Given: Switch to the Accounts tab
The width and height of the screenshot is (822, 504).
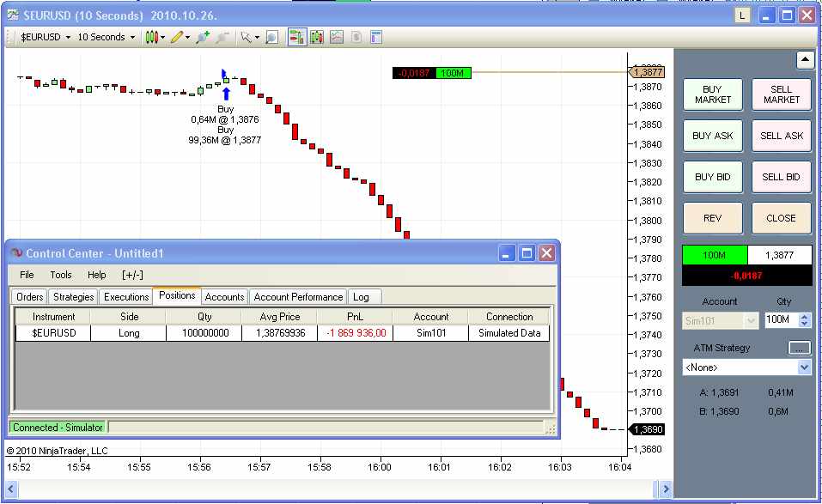Looking at the screenshot, I should (224, 296).
